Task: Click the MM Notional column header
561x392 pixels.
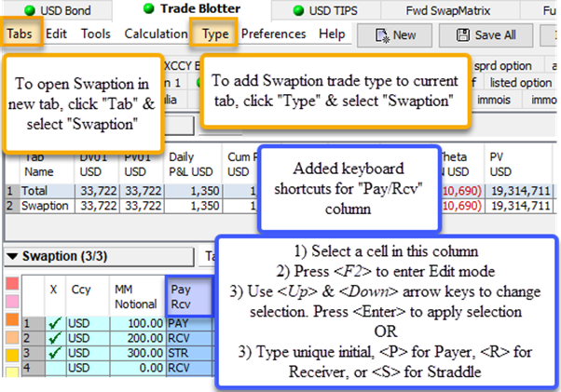Action: point(137,296)
